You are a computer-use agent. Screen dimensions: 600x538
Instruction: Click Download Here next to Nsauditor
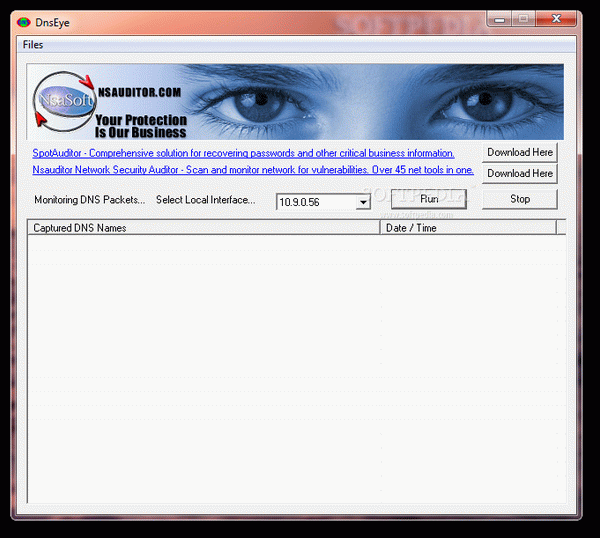click(x=520, y=173)
